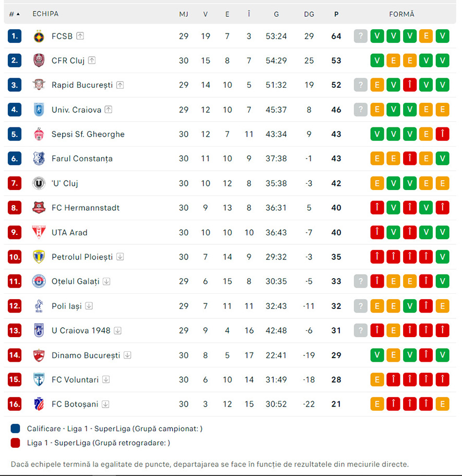This screenshot has width=462, height=476.
Task: Click the Rapid București team logo
Action: [39, 85]
